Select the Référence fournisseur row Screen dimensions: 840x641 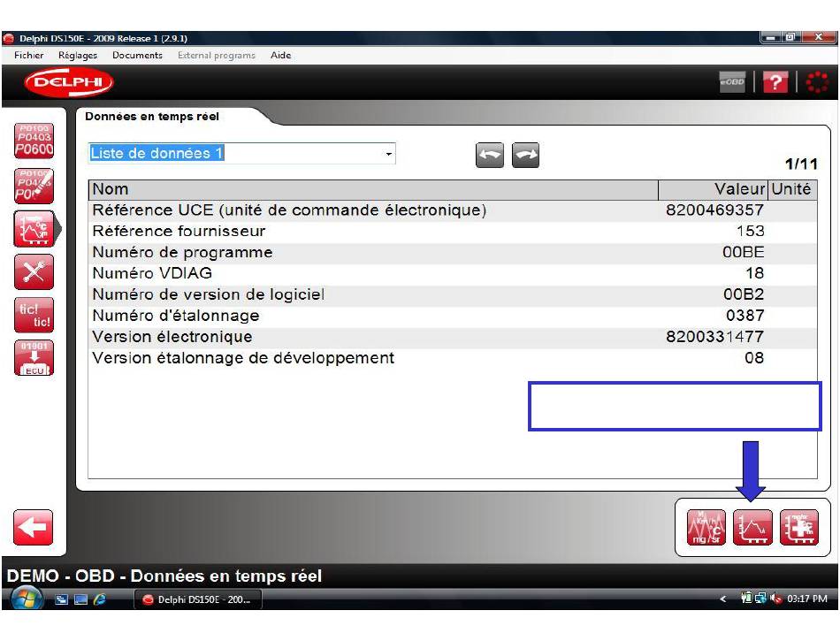point(453,232)
